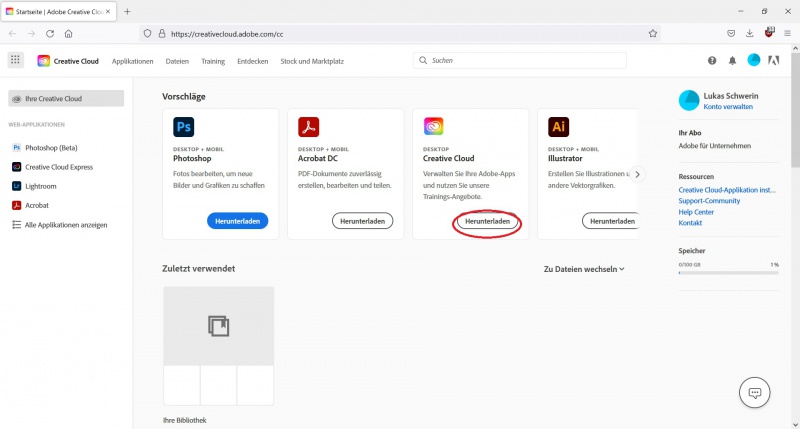Open the Support-Community link
Image resolution: width=800 pixels, height=429 pixels.
point(709,201)
